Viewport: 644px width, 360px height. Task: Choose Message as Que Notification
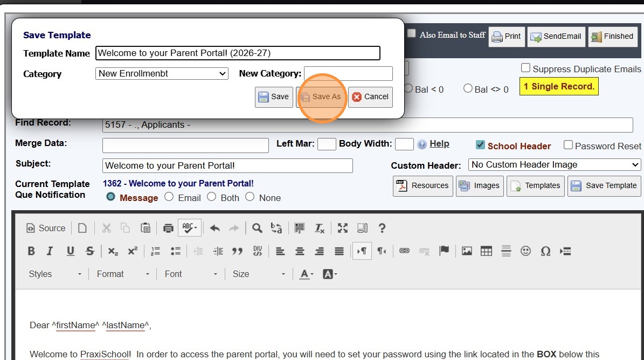[110, 197]
